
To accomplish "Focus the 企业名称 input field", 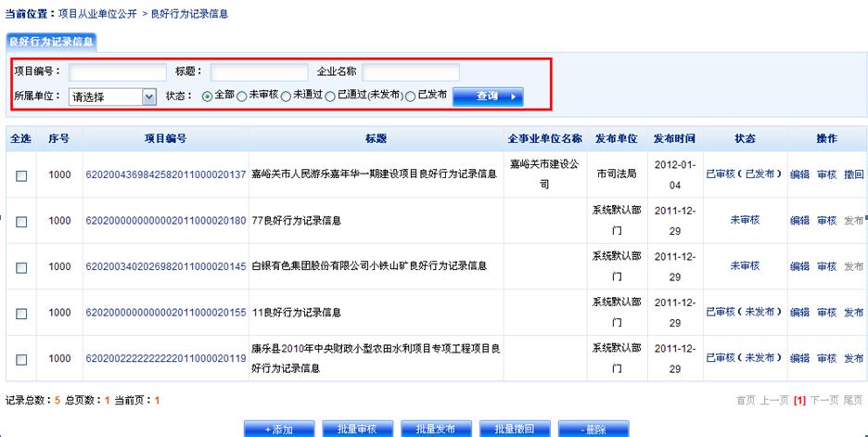I will [x=410, y=72].
